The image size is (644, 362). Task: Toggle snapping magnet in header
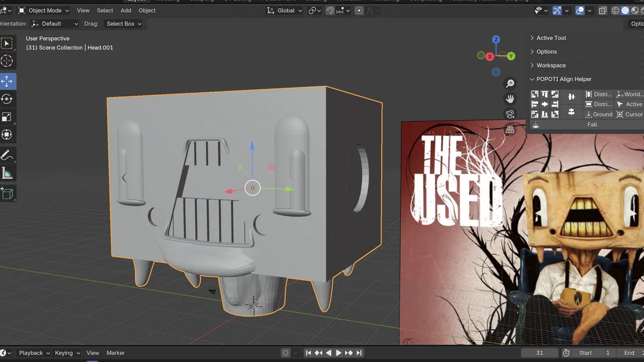coord(330,10)
